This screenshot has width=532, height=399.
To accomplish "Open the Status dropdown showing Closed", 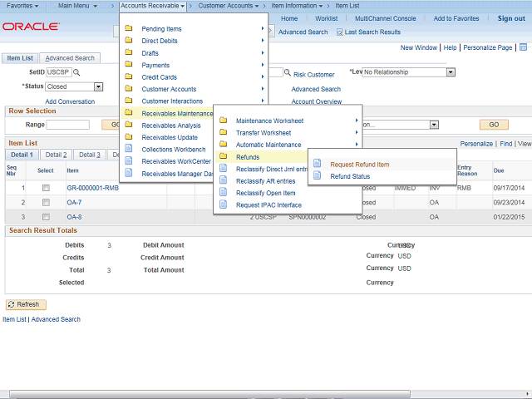I will (x=98, y=86).
